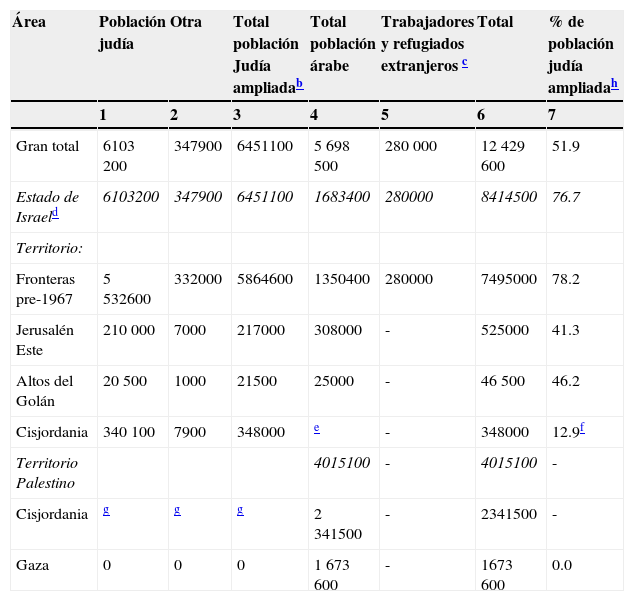Open footnote g in Población judía column
634x601 pixels.
click(106, 509)
